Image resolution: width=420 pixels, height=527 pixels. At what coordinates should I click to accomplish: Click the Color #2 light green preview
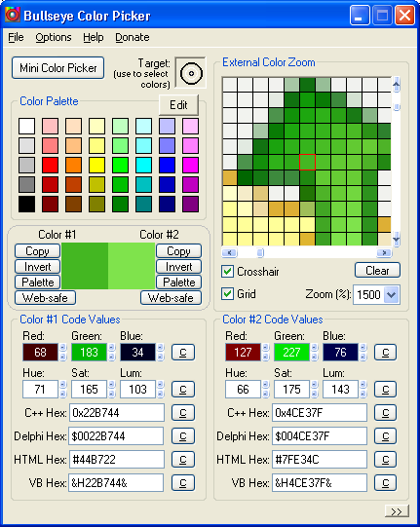[x=132, y=266]
